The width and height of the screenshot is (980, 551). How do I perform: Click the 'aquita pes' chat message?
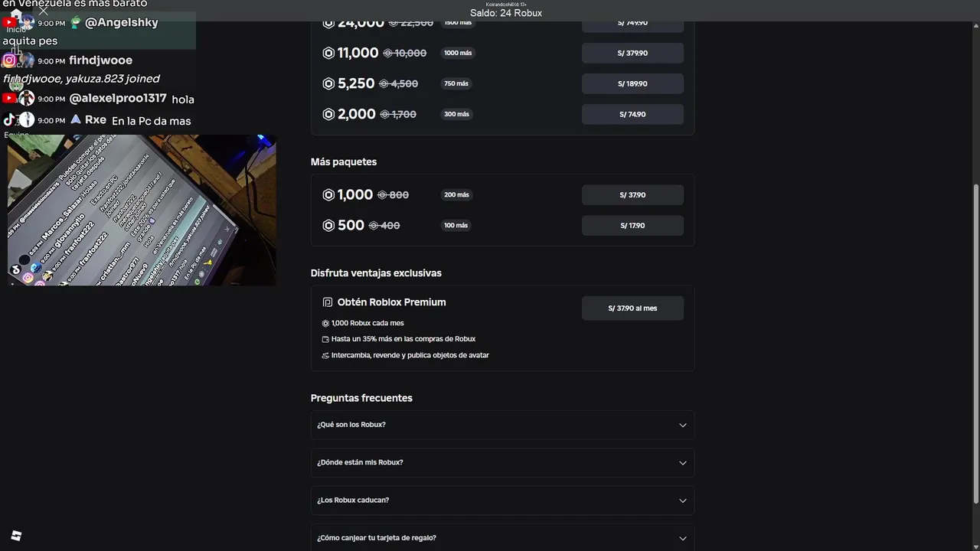[30, 41]
